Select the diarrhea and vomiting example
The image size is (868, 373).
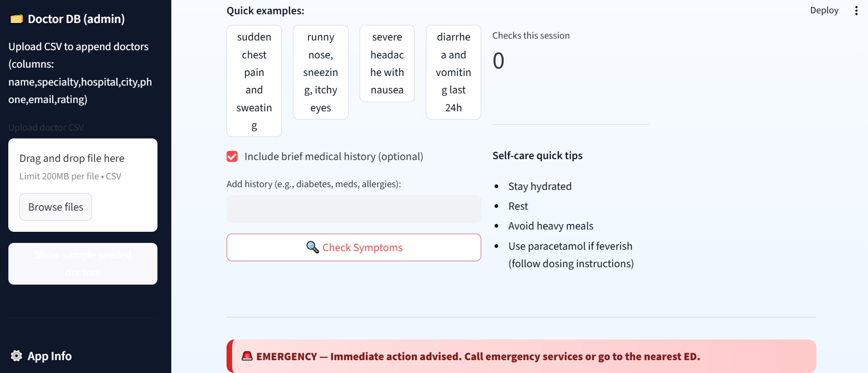coord(453,72)
